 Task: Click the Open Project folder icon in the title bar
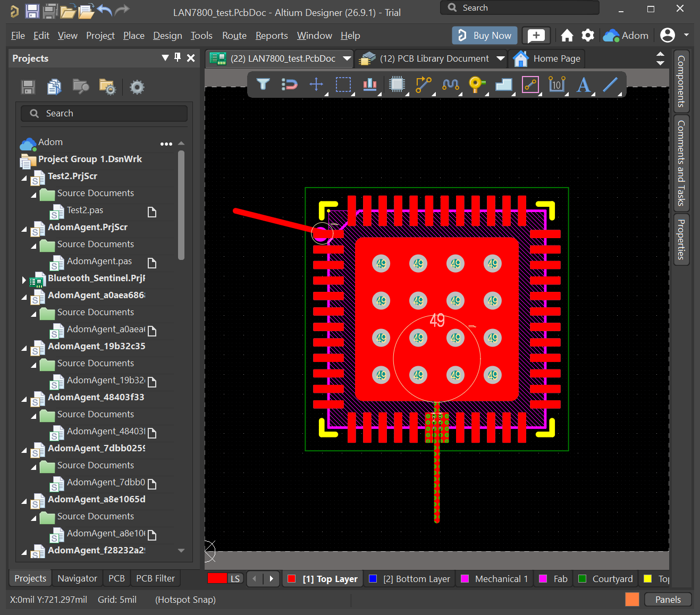click(68, 11)
